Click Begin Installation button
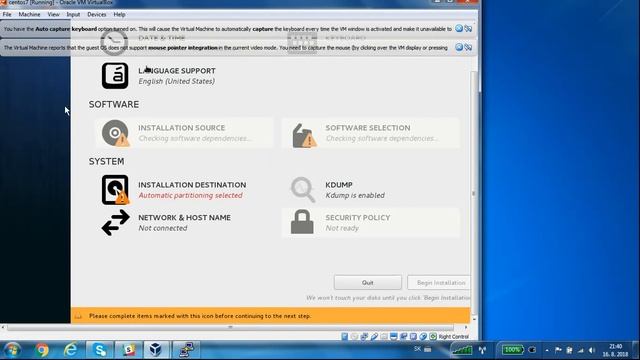 (x=439, y=282)
